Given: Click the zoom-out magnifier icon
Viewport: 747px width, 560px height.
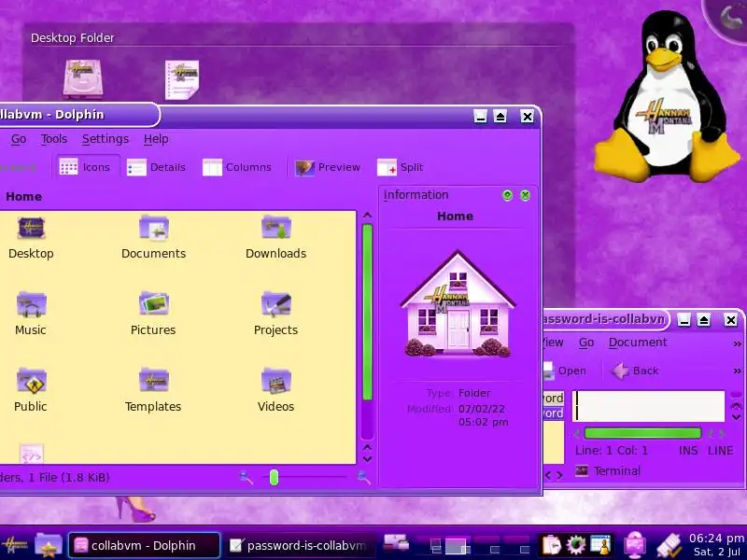Looking at the screenshot, I should tap(247, 477).
